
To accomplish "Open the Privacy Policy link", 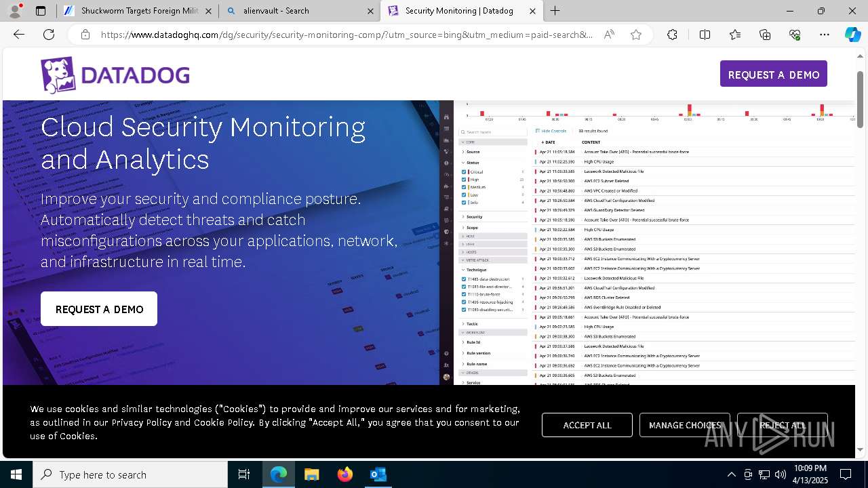I will click(x=142, y=422).
